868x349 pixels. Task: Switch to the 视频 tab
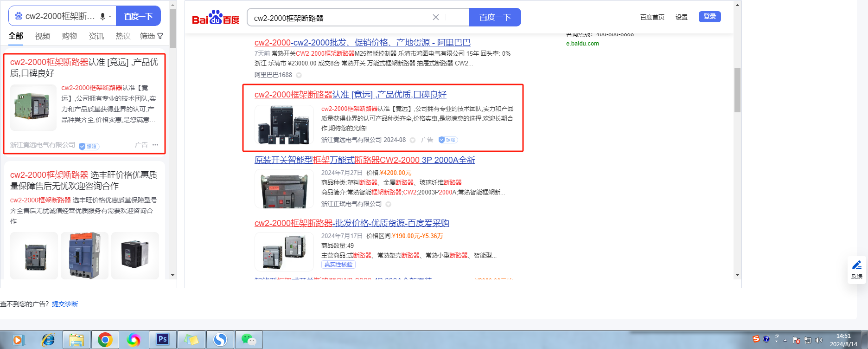[43, 36]
